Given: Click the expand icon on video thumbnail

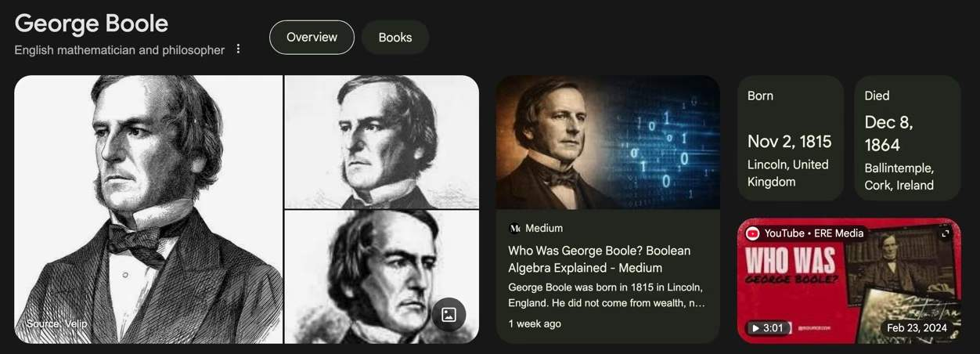Looking at the screenshot, I should click(x=946, y=233).
